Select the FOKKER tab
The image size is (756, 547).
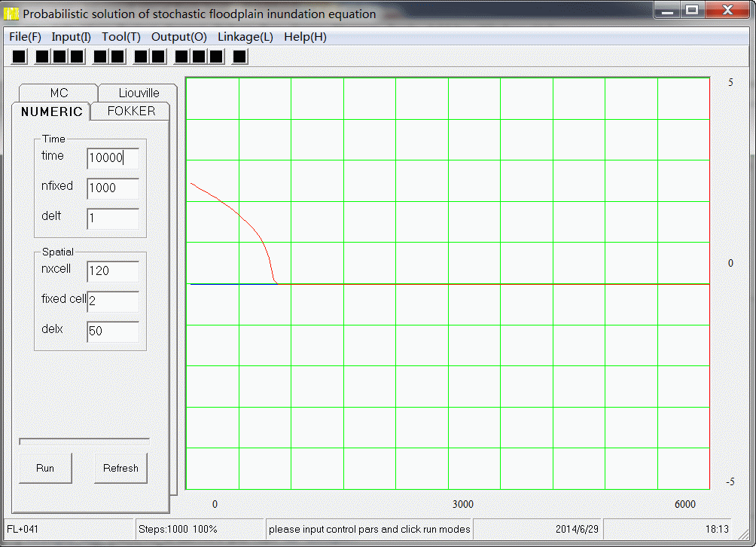(131, 112)
